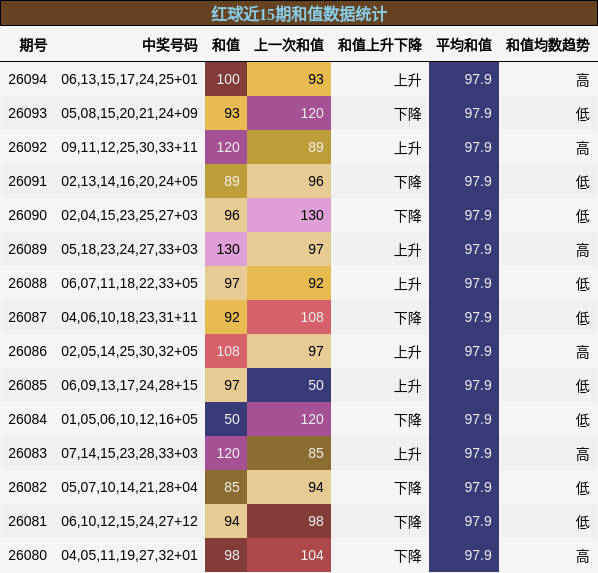Image resolution: width=598 pixels, height=573 pixels.
Task: Click trend 低 in row 26082
Action: click(x=583, y=488)
